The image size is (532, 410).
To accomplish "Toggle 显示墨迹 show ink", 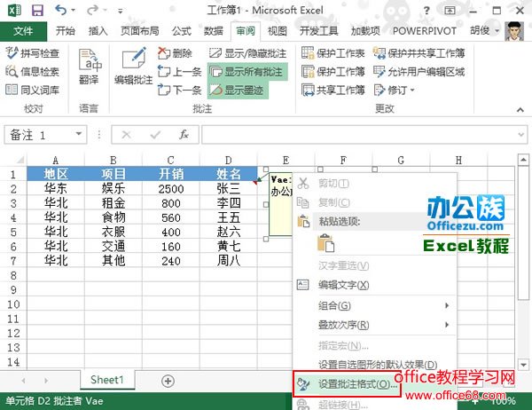I will [x=238, y=90].
